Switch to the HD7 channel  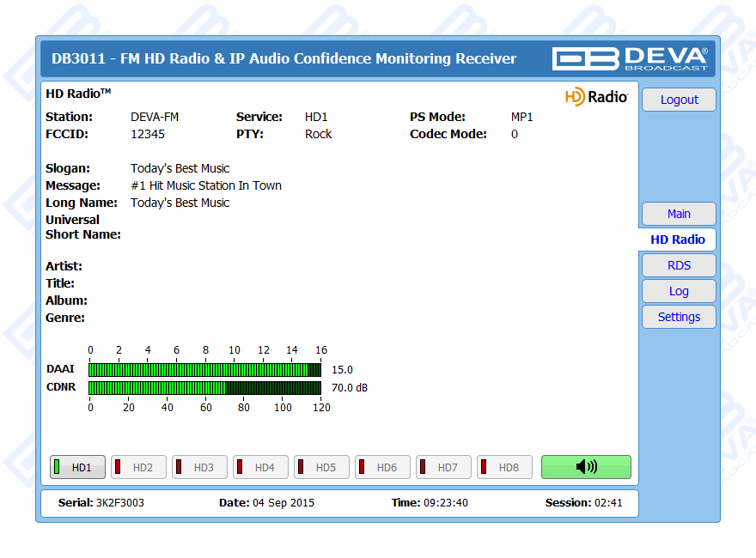coord(444,467)
